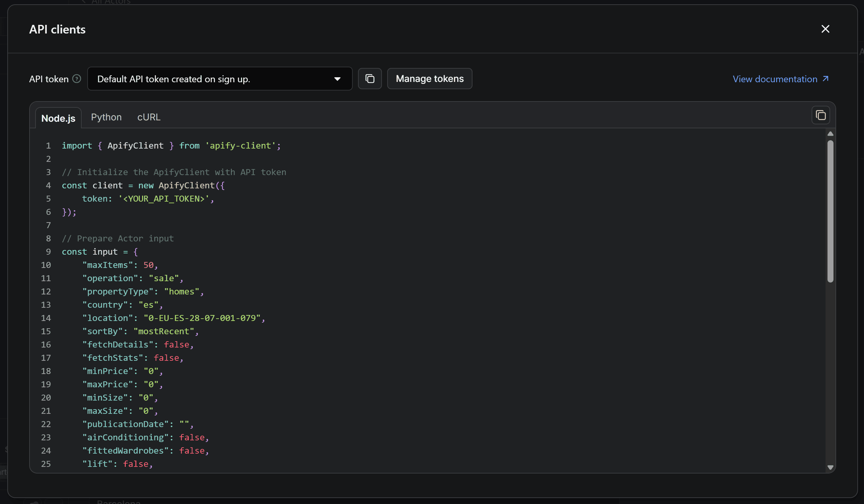Copy the code snippet with the copy icon
864x504 pixels.
(x=820, y=115)
